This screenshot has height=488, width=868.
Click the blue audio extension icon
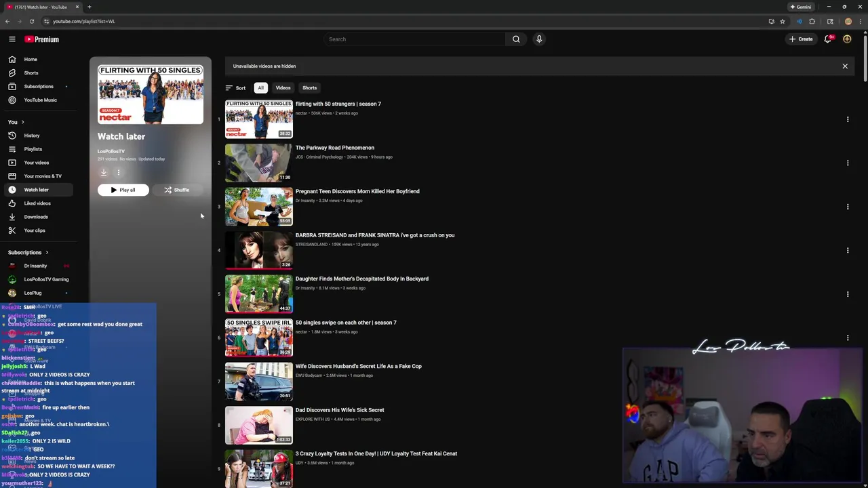800,21
